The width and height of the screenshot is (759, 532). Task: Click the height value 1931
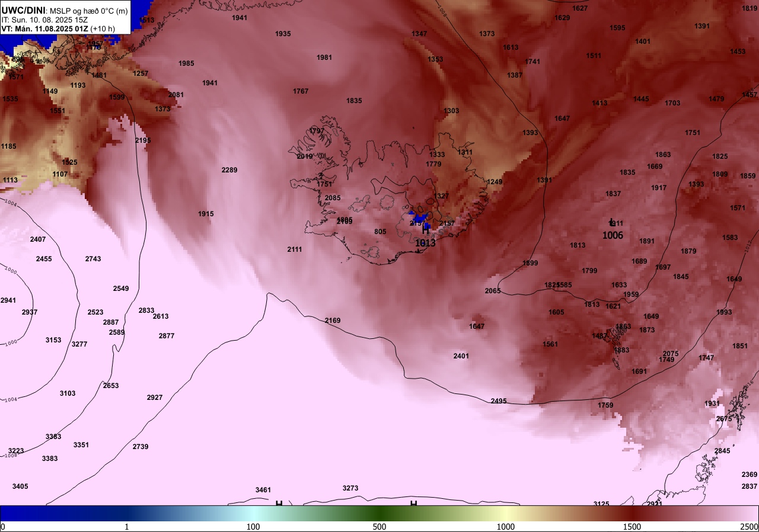tap(712, 403)
